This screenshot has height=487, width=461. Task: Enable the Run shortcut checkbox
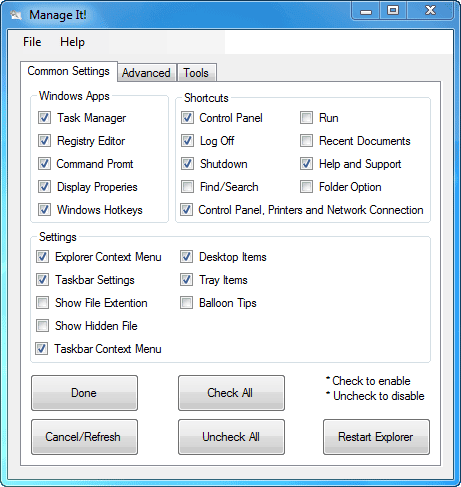click(306, 118)
